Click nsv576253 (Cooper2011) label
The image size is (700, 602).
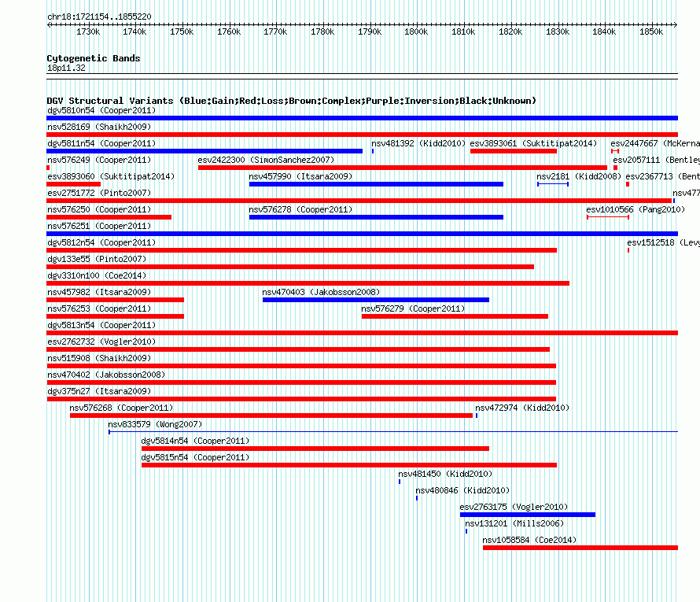pyautogui.click(x=99, y=308)
